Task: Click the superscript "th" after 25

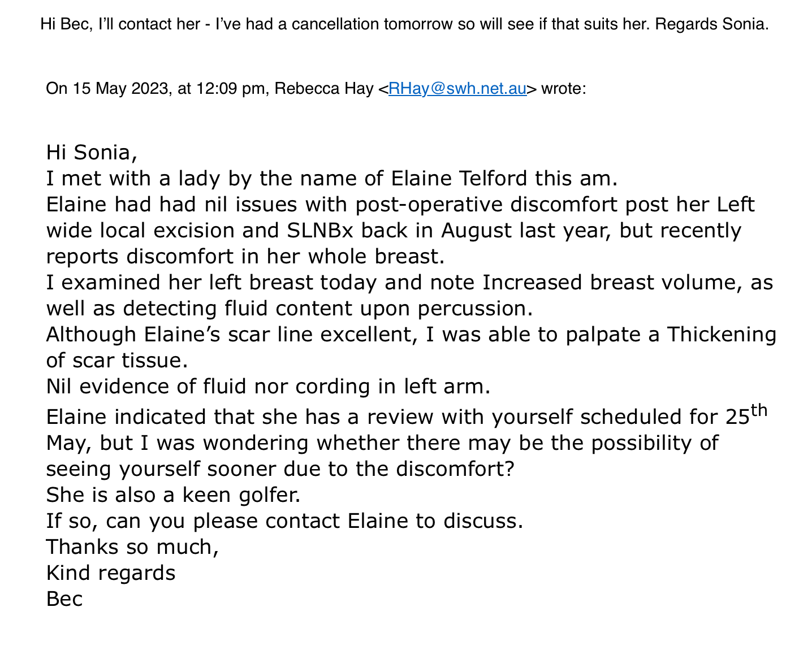Action: pos(759,410)
